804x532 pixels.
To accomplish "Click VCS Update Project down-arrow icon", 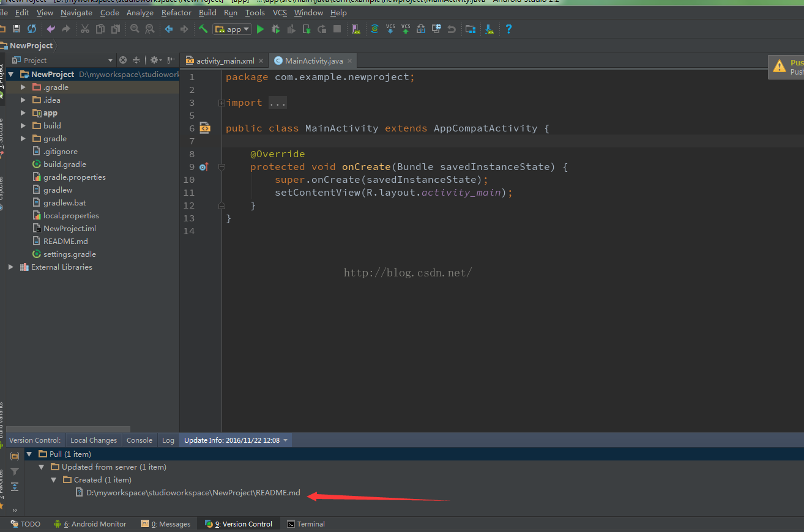I will click(390, 29).
